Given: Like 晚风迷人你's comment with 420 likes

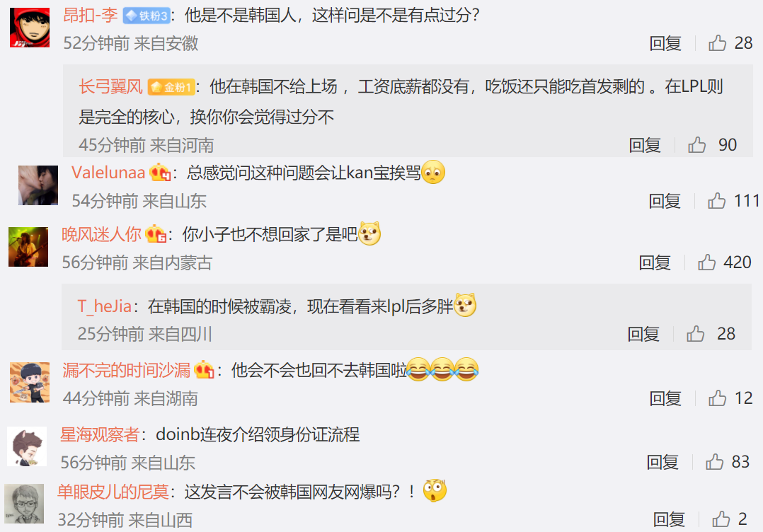Looking at the screenshot, I should pyautogui.click(x=706, y=262).
